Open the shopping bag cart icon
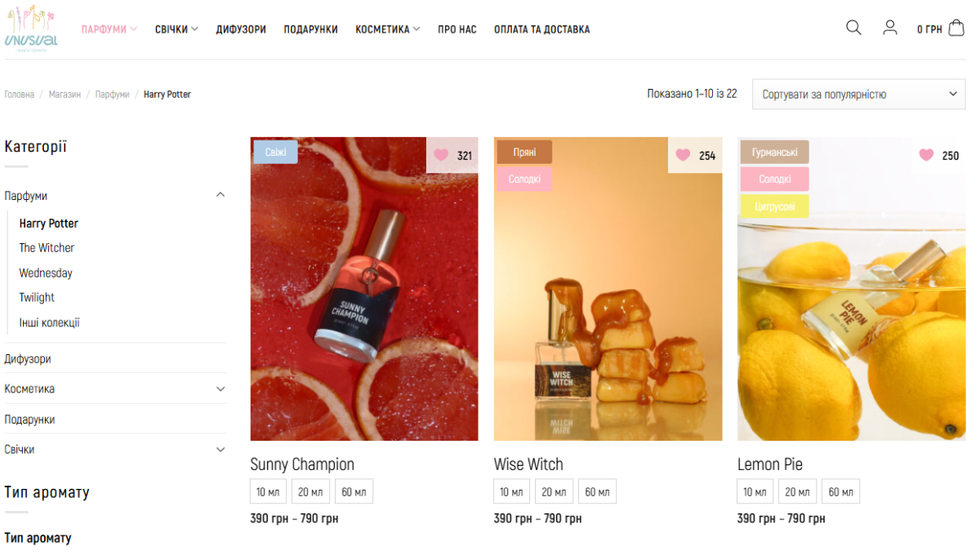 tap(956, 28)
